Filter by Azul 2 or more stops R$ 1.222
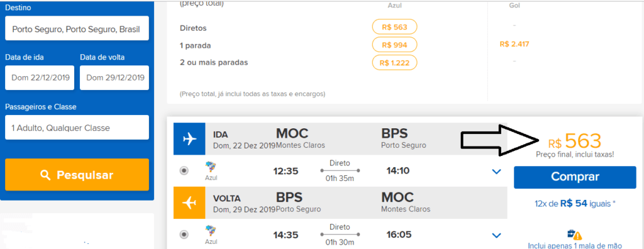The width and height of the screenshot is (644, 249). click(x=394, y=62)
